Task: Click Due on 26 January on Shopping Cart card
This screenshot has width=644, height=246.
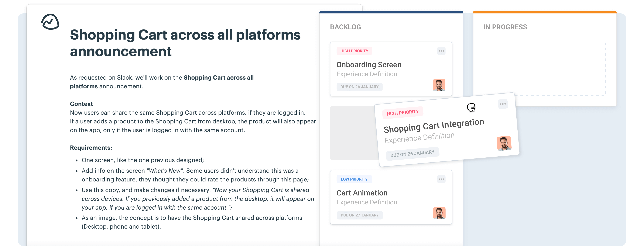Action: point(412,154)
